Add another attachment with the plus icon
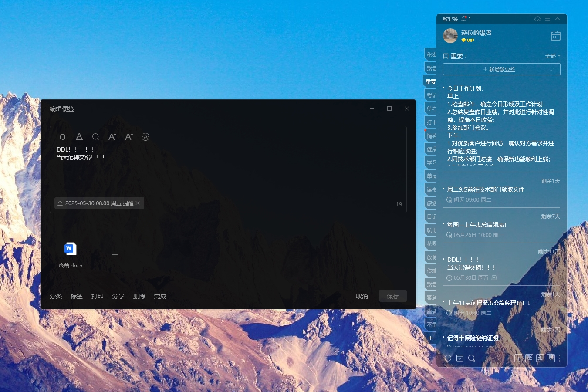The height and width of the screenshot is (392, 588). (115, 254)
